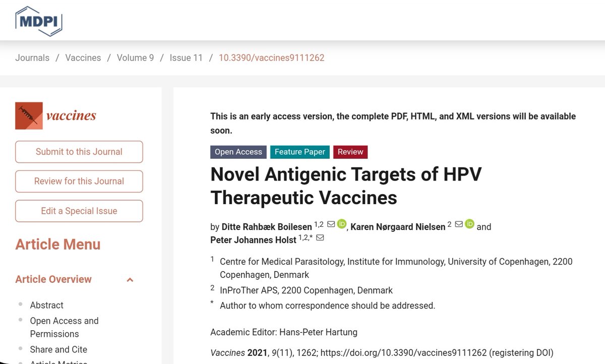The image size is (605, 364).
Task: Click the 'Author to whom correspondence should be addressed' note
Action: (327, 305)
